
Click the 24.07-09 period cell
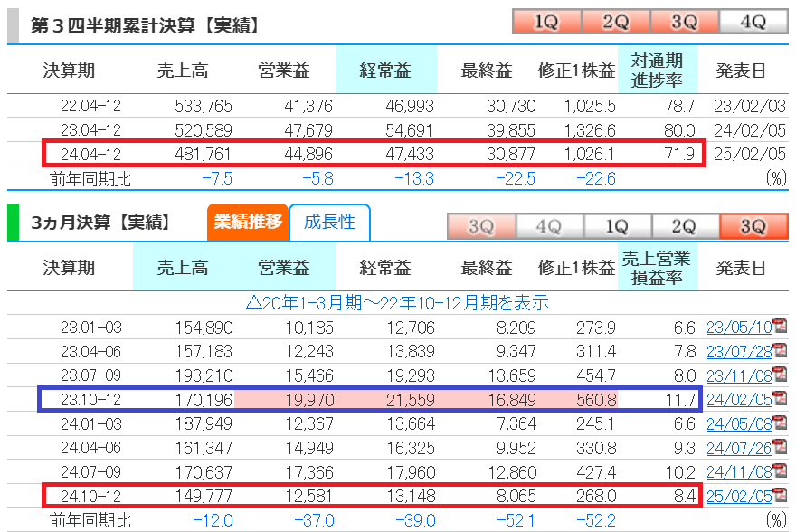pos(90,472)
